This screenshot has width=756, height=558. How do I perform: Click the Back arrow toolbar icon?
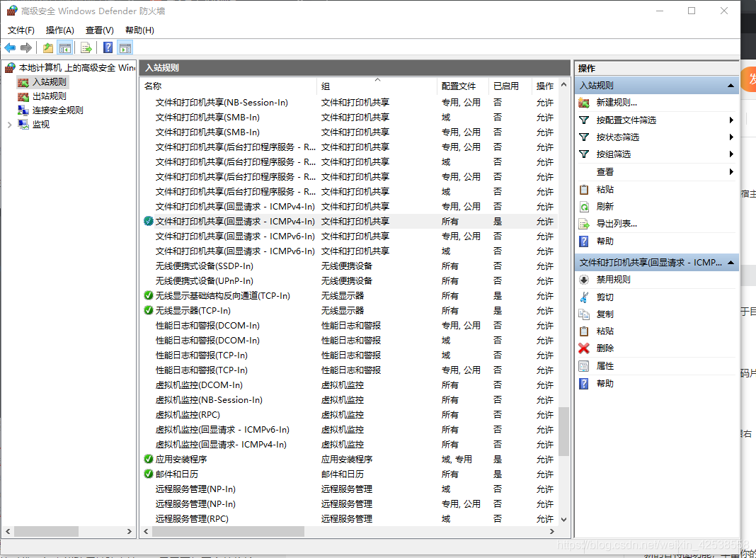coord(10,47)
